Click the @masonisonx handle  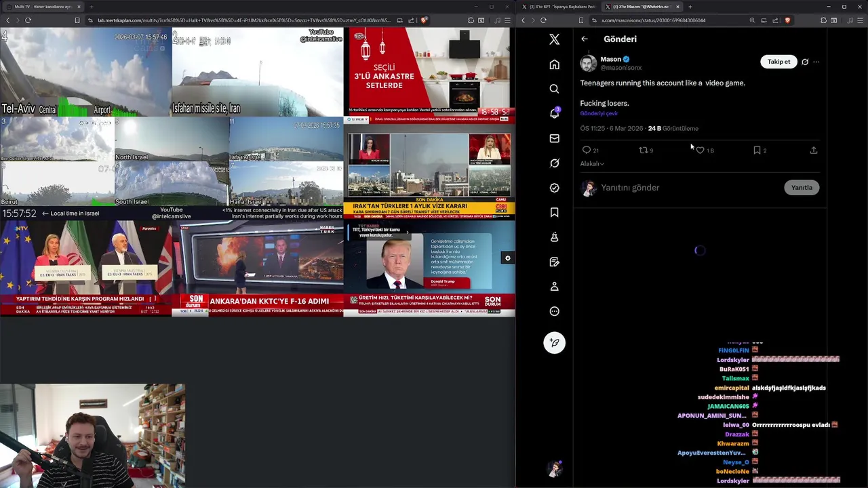coord(620,68)
